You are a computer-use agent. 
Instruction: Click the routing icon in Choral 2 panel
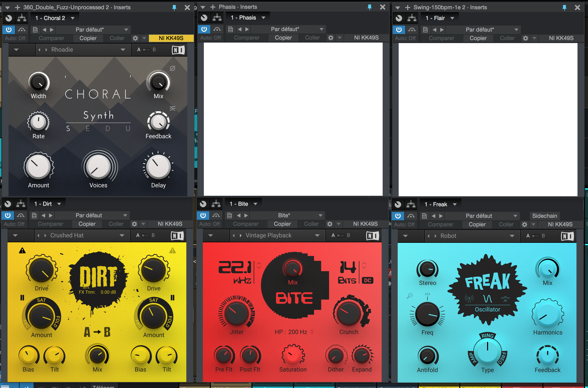[22, 18]
